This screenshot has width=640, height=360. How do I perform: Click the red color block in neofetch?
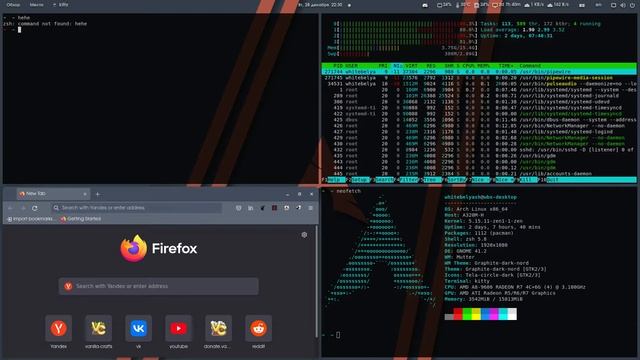458,314
